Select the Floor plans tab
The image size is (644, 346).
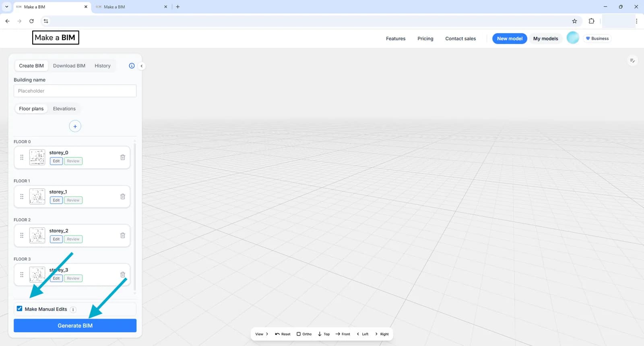point(31,109)
